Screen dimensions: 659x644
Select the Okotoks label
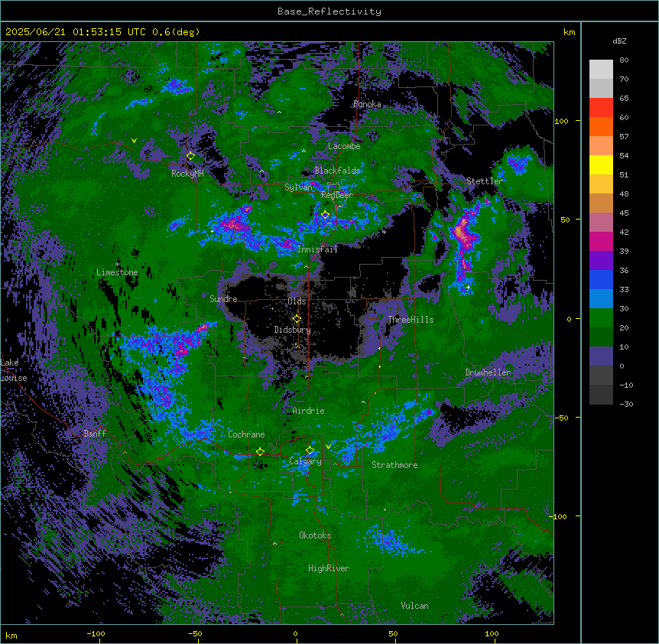pos(315,535)
